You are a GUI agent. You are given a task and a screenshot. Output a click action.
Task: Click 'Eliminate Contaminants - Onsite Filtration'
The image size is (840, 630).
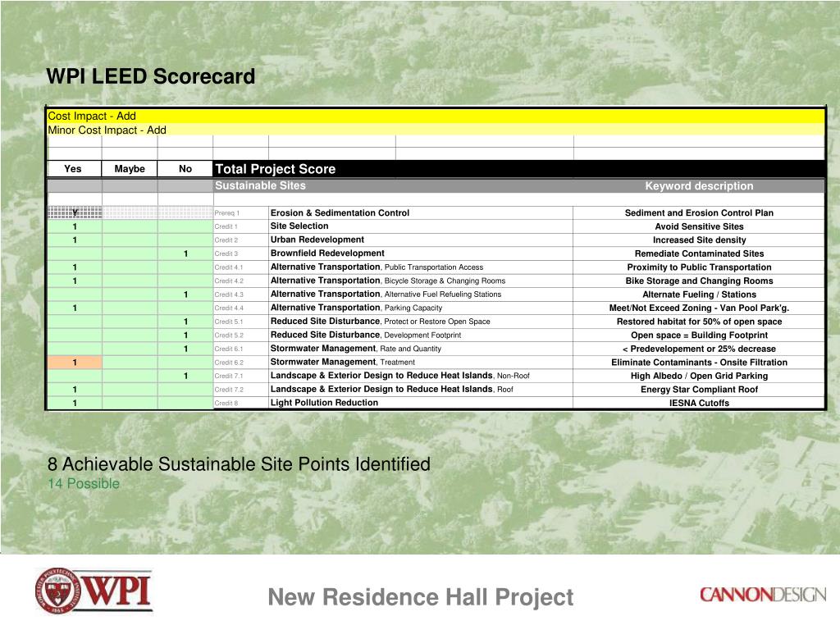tap(699, 362)
